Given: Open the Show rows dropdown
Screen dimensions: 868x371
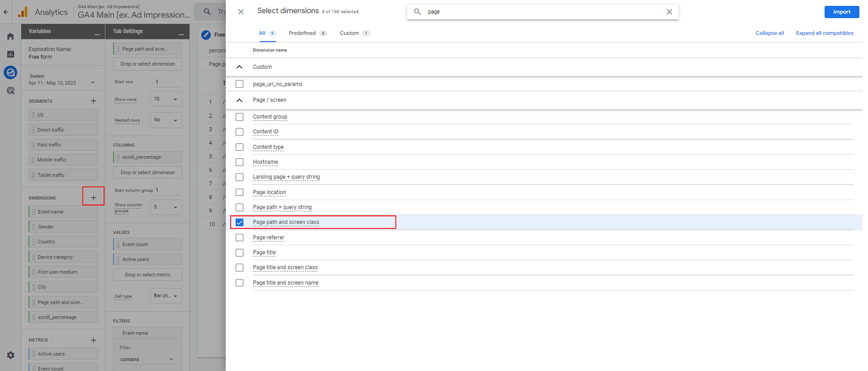Looking at the screenshot, I should coord(165,99).
